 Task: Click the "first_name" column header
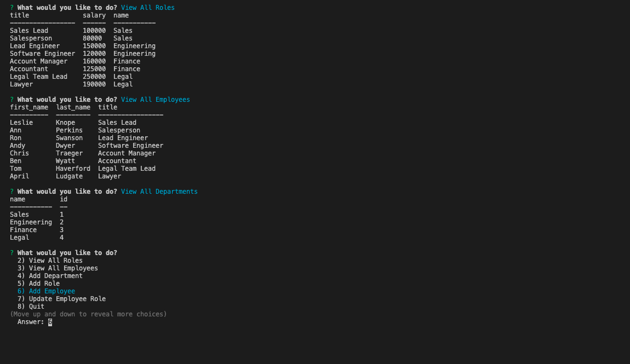click(x=29, y=107)
